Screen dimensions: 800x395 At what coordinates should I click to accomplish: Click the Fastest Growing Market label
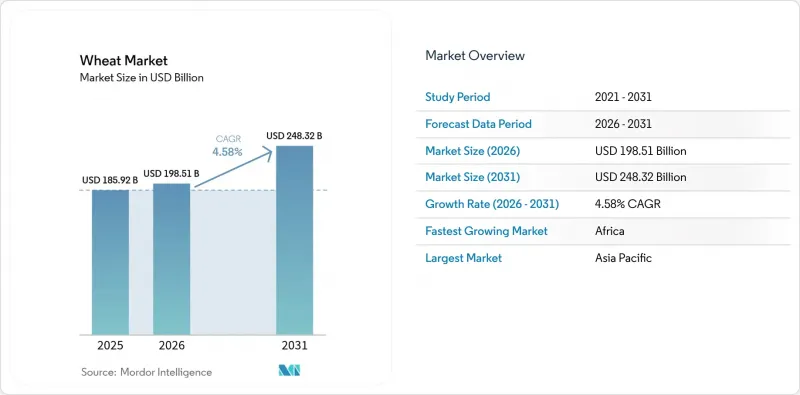click(x=486, y=231)
